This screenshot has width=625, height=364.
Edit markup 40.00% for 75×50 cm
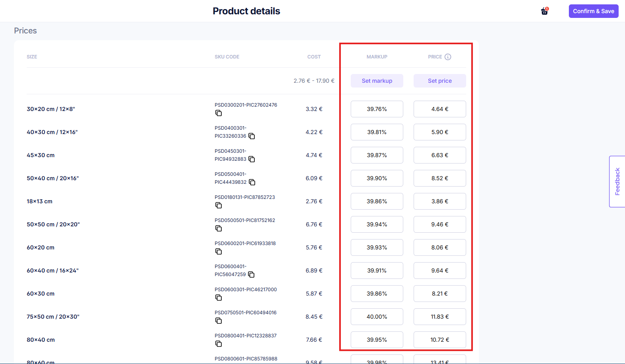[377, 317]
